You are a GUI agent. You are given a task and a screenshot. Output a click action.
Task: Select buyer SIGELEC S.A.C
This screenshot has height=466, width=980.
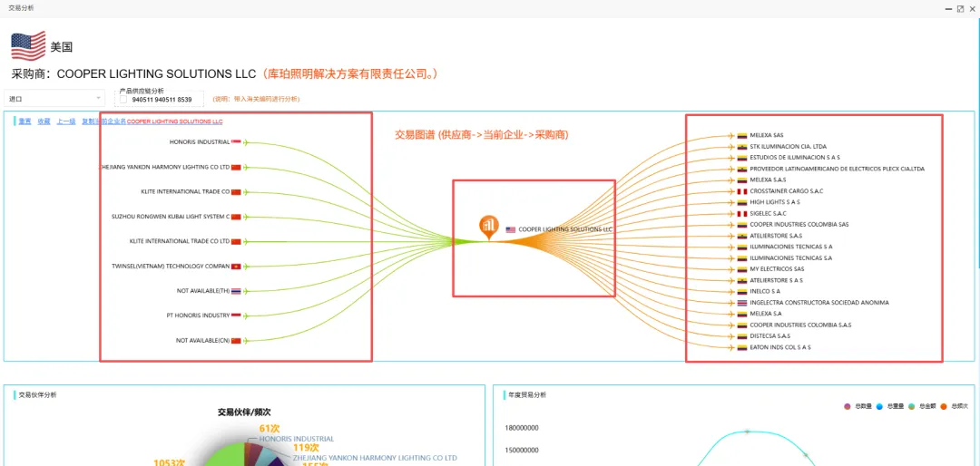point(769,214)
